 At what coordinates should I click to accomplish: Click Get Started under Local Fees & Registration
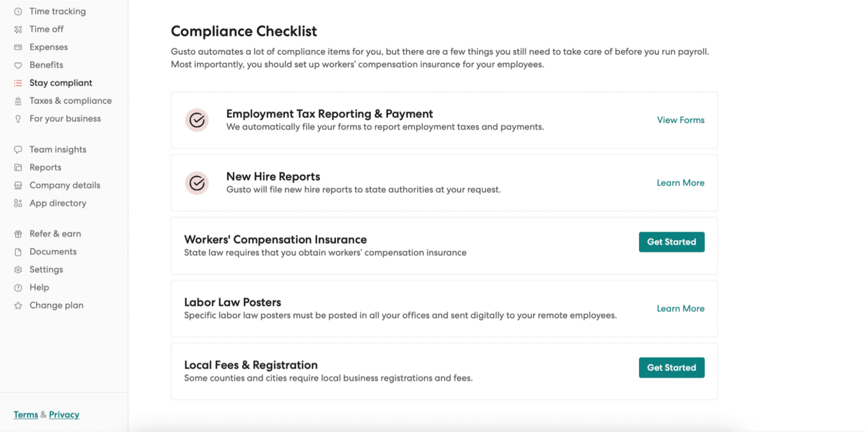(671, 367)
